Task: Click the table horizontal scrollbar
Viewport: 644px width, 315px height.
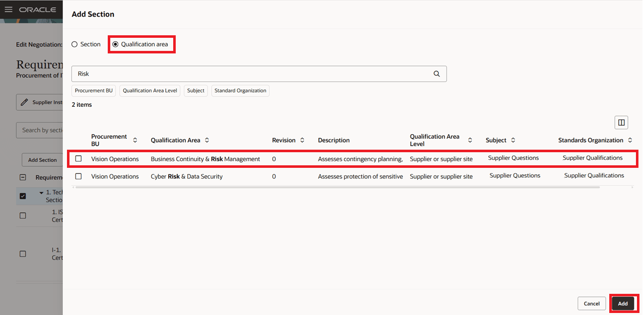Action: tap(337, 187)
